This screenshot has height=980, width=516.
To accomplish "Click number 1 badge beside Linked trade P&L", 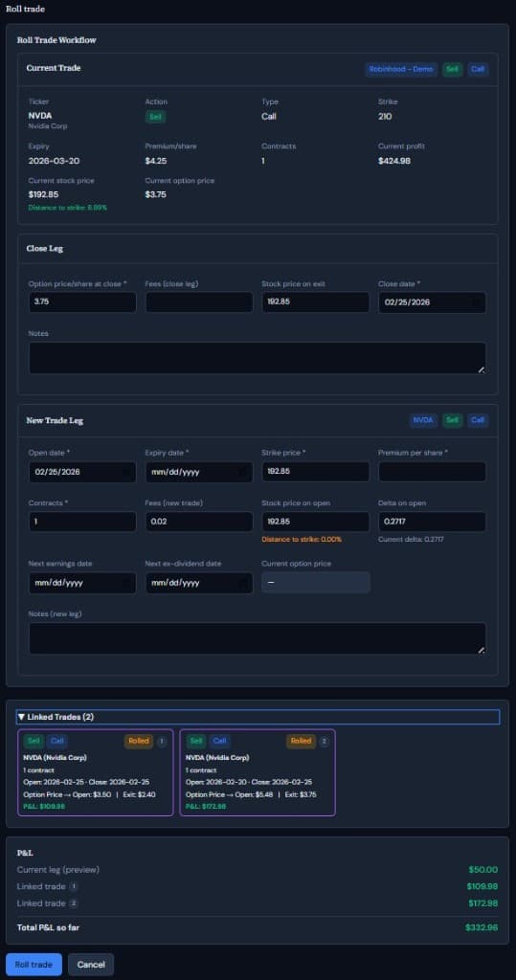I will (74, 886).
